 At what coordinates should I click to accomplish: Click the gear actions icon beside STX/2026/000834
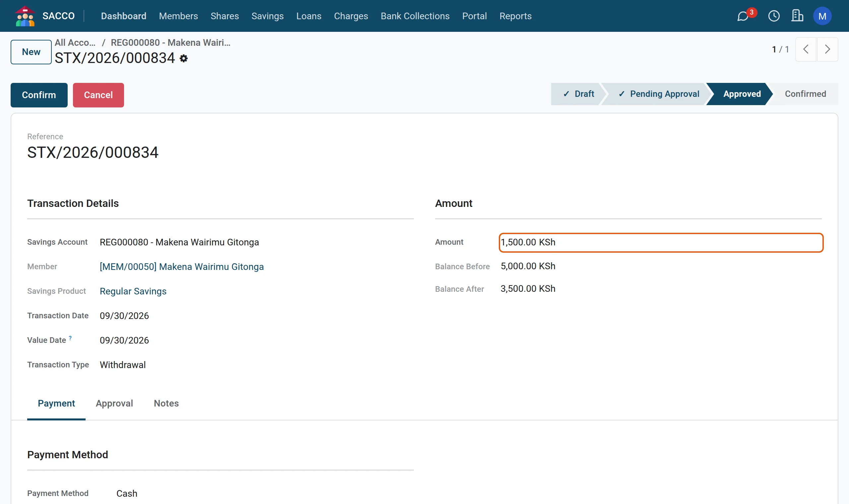(184, 58)
